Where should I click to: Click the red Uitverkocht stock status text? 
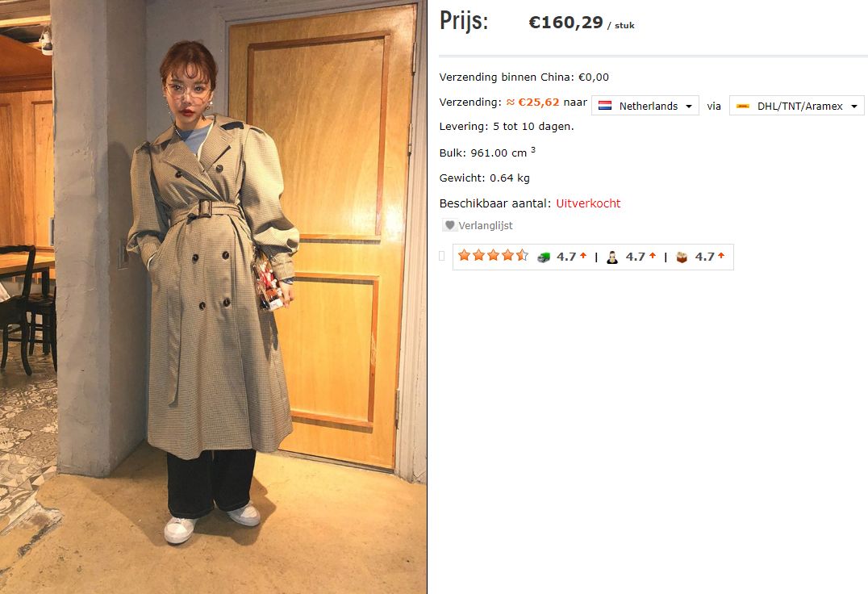pos(588,203)
